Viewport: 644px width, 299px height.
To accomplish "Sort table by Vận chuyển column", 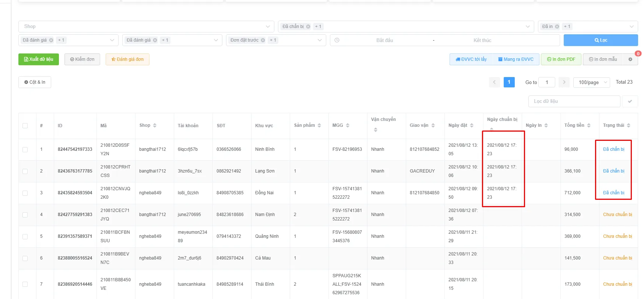I will pos(376,130).
